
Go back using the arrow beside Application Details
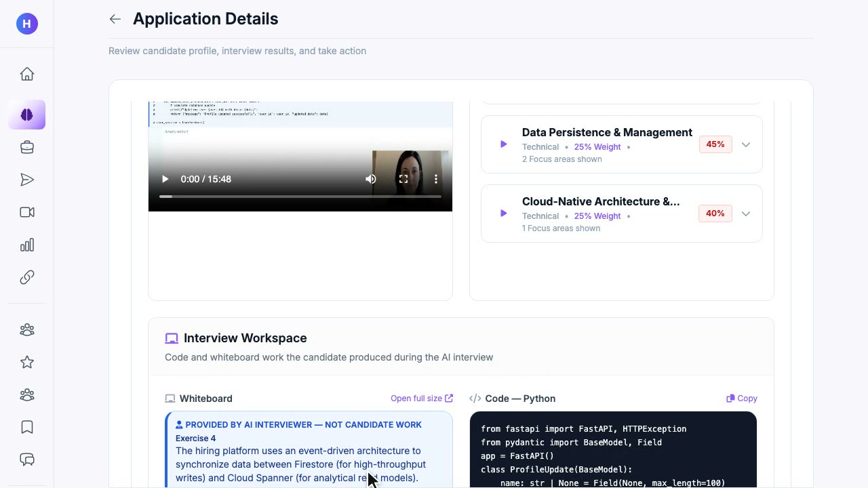pos(115,19)
